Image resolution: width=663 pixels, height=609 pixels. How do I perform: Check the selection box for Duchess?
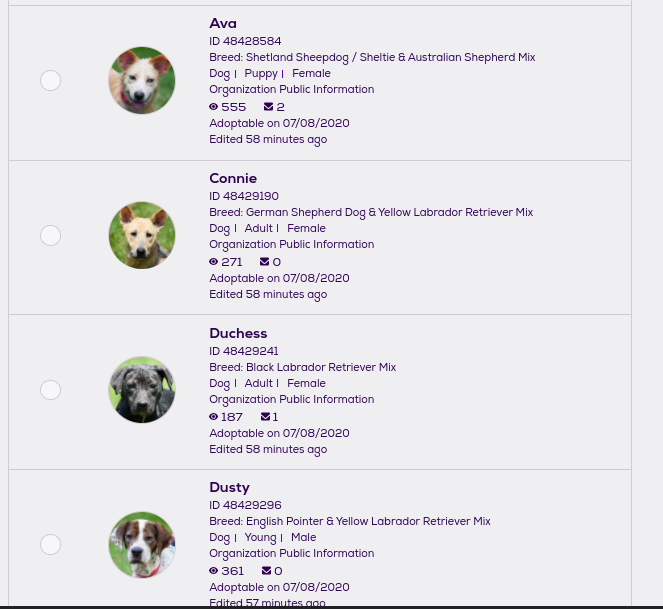(x=51, y=390)
